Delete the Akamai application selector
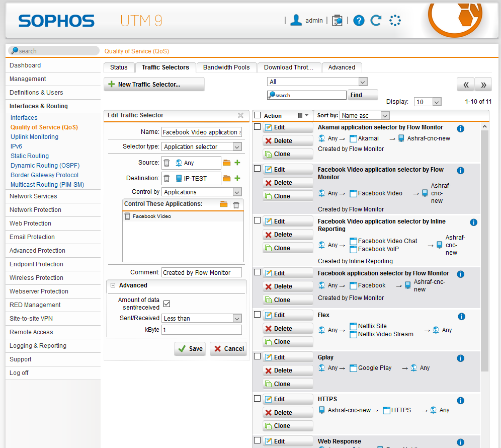Viewport: 501px width, 448px height. pos(288,141)
